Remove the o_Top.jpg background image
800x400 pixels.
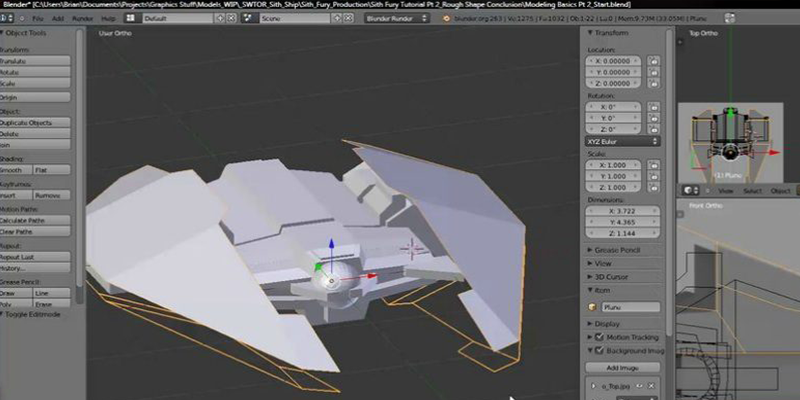pos(650,386)
